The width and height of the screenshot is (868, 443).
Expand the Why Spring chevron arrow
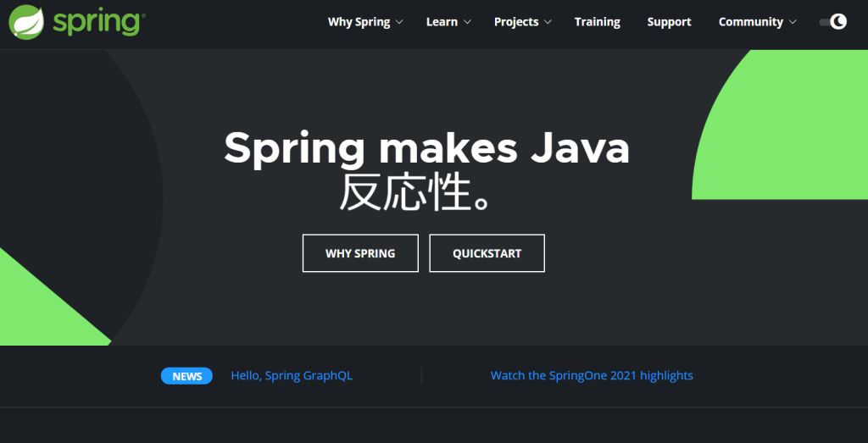[399, 23]
